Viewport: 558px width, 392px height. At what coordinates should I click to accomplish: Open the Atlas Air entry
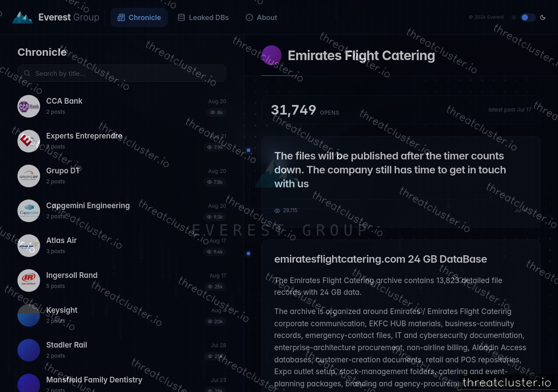[x=122, y=246]
